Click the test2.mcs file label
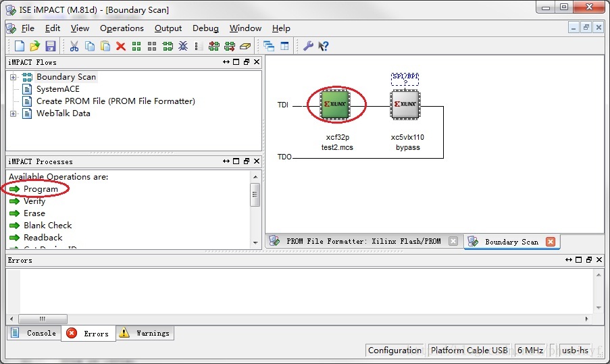Screen dimensions: 610x364 (337, 147)
